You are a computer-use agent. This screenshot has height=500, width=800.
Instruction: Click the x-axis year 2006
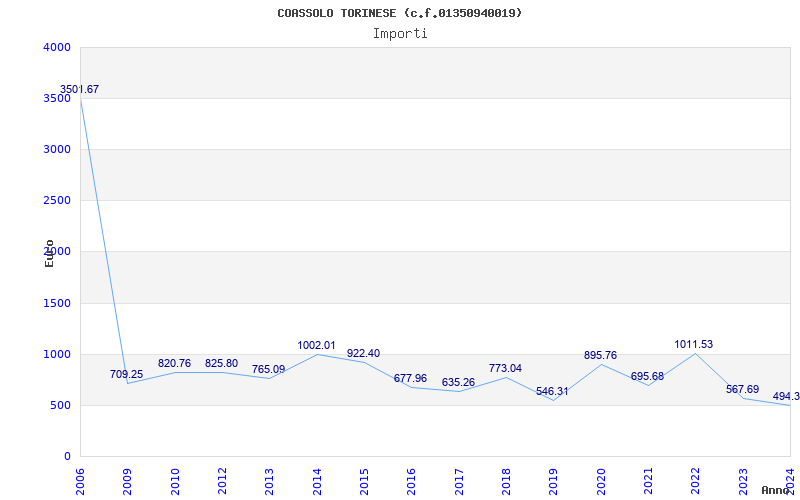pyautogui.click(x=80, y=482)
